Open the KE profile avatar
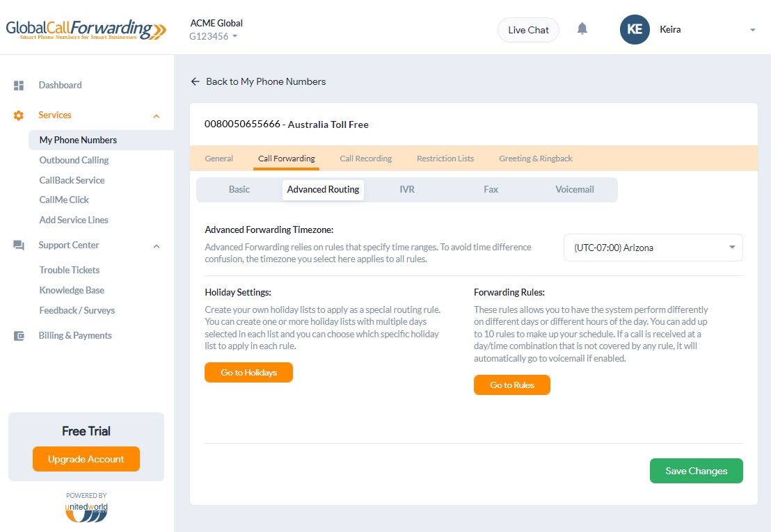 (635, 29)
